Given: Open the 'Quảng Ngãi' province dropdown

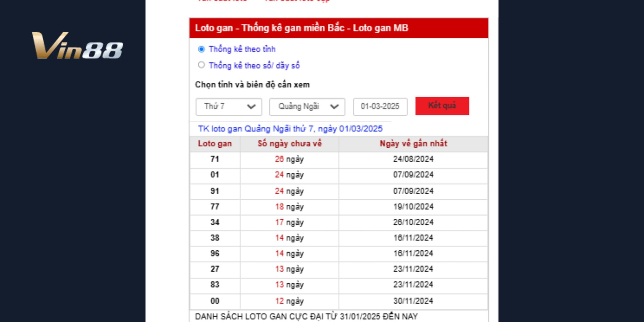Looking at the screenshot, I should pos(307,106).
